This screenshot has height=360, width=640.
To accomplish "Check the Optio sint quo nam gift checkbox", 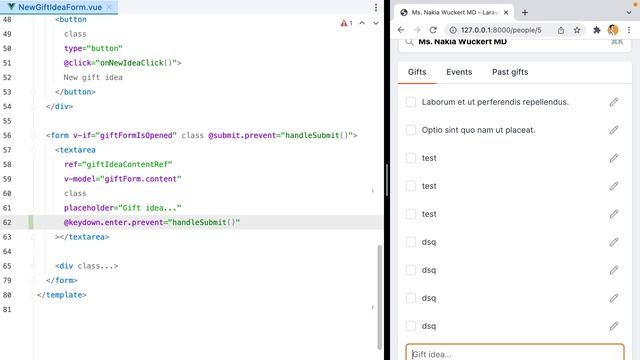I will (411, 130).
